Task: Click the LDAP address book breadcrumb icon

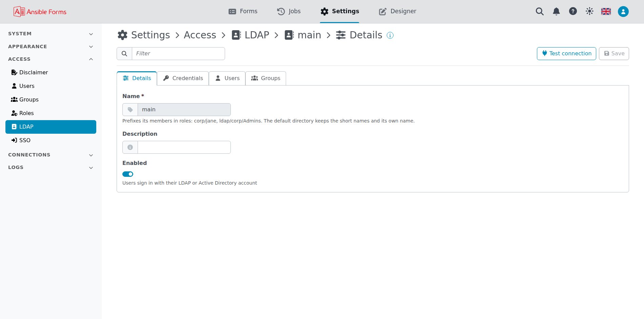Action: point(236,35)
